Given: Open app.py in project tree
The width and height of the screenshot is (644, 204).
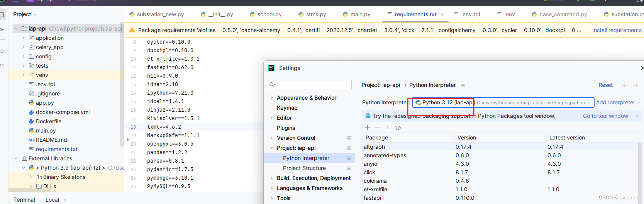Looking at the screenshot, I should 45,103.
